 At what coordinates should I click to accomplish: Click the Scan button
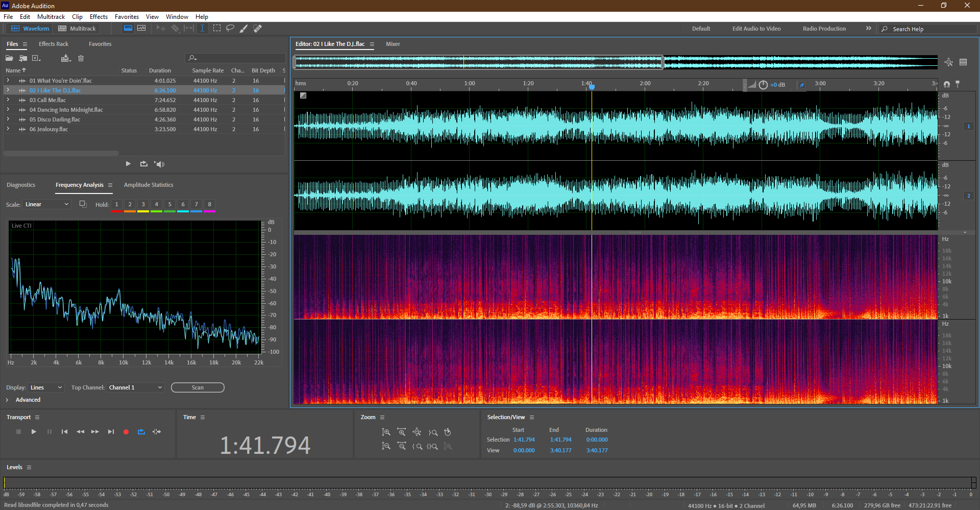click(198, 387)
